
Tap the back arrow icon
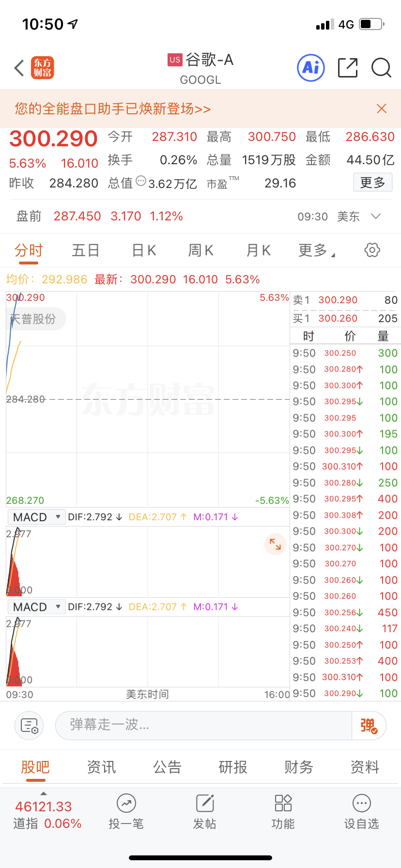coord(19,68)
